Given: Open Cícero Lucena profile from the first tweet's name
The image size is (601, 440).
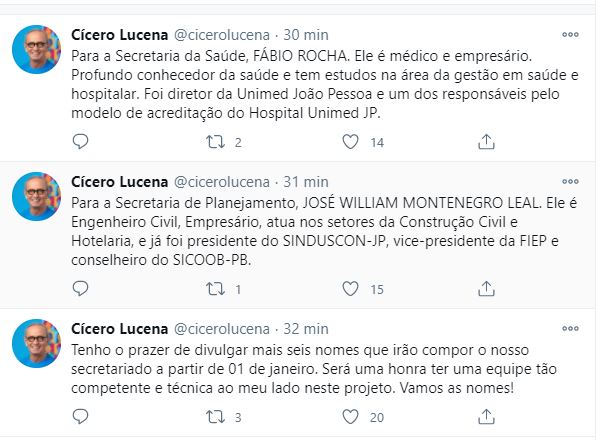Looking at the screenshot, I should click(121, 34).
